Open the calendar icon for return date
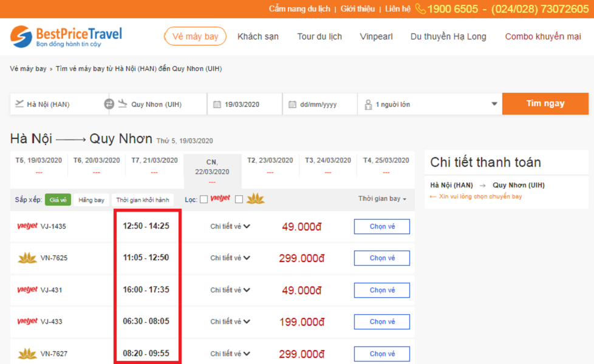This screenshot has height=364, width=594. [x=293, y=104]
